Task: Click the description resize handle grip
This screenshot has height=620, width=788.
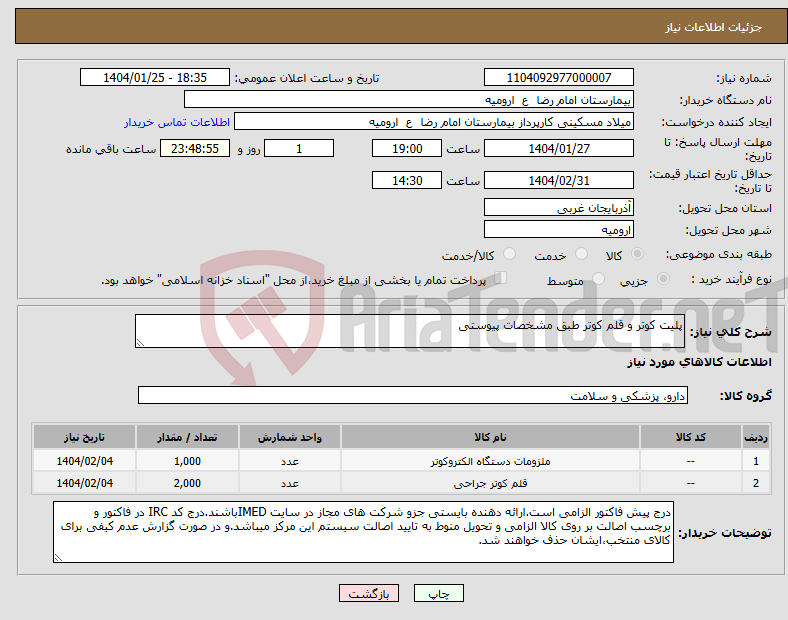Action: pyautogui.click(x=140, y=343)
